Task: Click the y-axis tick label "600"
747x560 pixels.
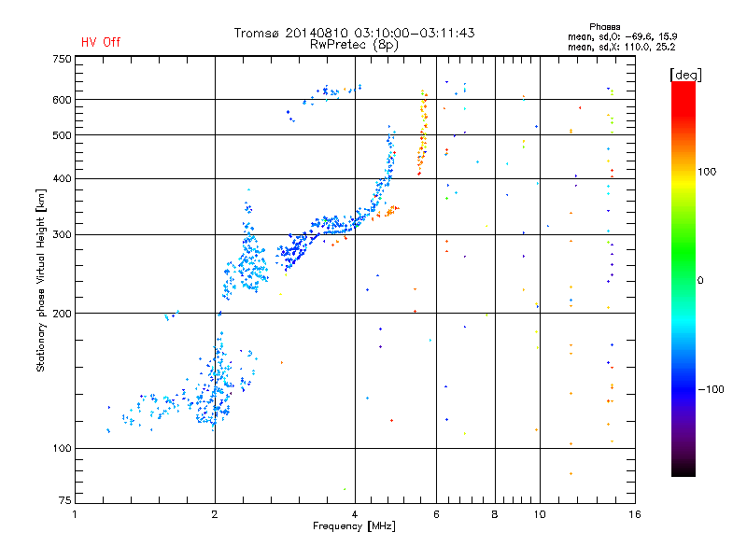Action: coord(62,100)
